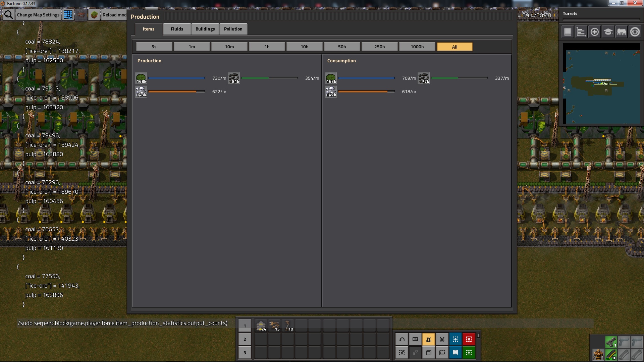Select the 250h time range

[x=380, y=47]
